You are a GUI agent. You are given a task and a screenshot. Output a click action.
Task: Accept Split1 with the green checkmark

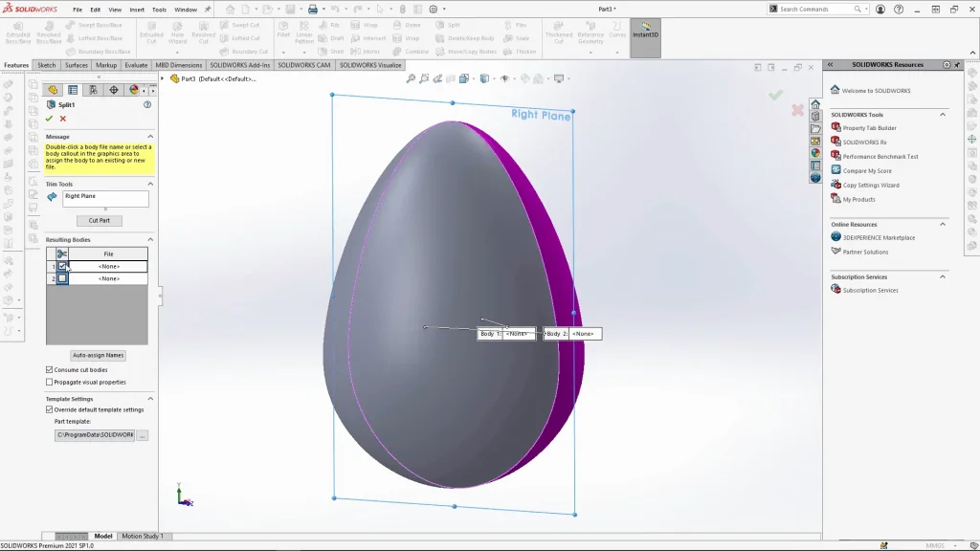[x=49, y=119]
